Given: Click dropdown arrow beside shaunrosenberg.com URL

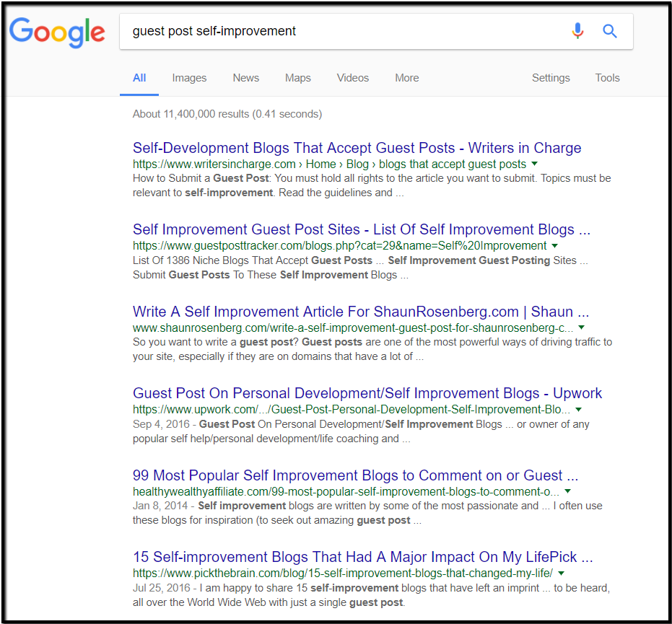Looking at the screenshot, I should point(582,328).
